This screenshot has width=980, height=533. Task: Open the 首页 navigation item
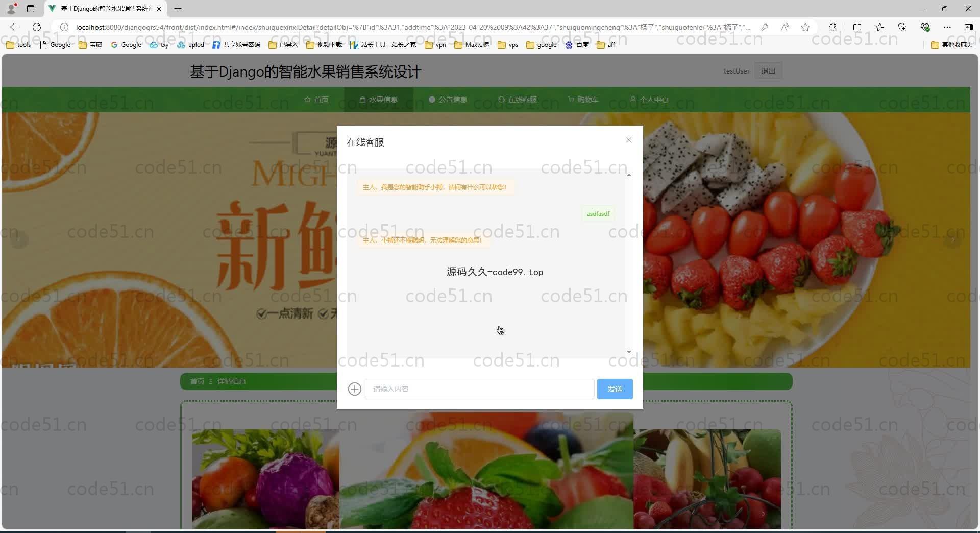(x=316, y=100)
